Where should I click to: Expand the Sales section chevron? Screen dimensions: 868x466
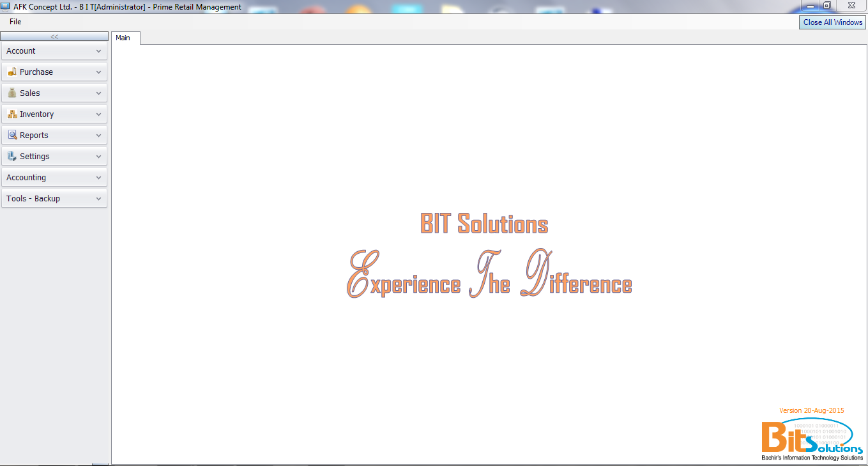(98, 93)
